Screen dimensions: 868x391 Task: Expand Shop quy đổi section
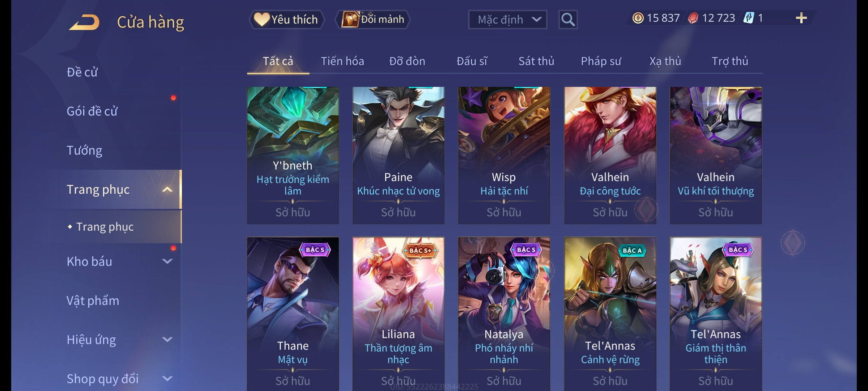pos(167,379)
